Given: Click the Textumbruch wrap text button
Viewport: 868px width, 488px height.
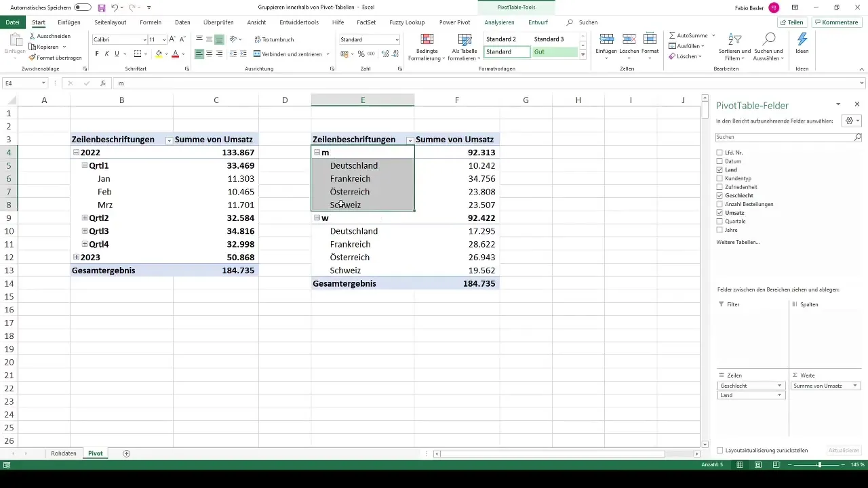Looking at the screenshot, I should pos(274,39).
